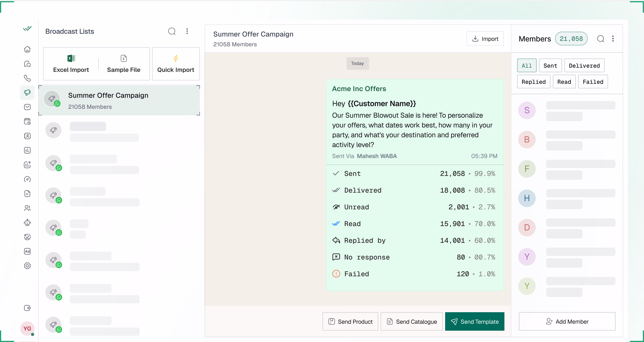The width and height of the screenshot is (644, 342).
Task: Open the Broadcast megaphone sidebar icon
Action: [x=27, y=92]
